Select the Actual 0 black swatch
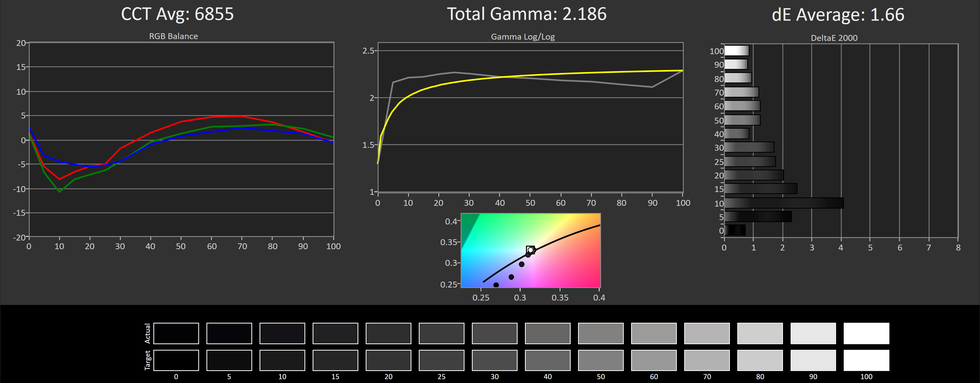Screen dimensions: 980x383 (x=176, y=333)
